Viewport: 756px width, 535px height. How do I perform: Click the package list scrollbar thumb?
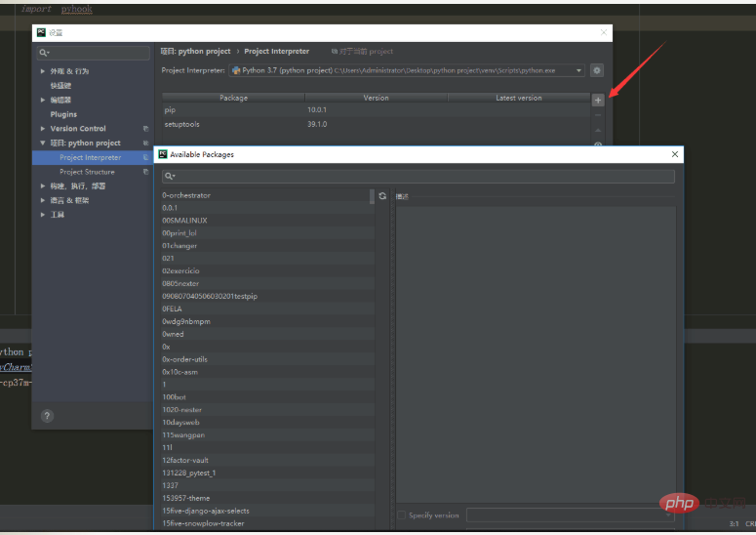tap(372, 196)
